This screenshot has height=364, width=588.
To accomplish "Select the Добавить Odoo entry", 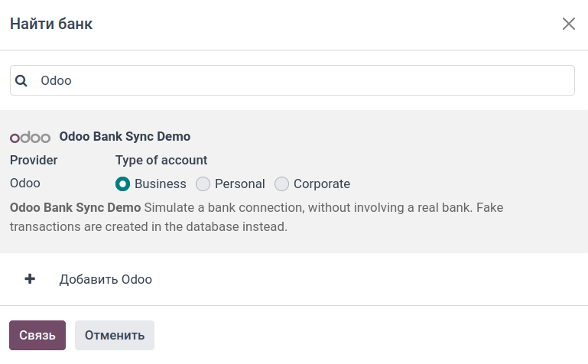I will (x=106, y=279).
